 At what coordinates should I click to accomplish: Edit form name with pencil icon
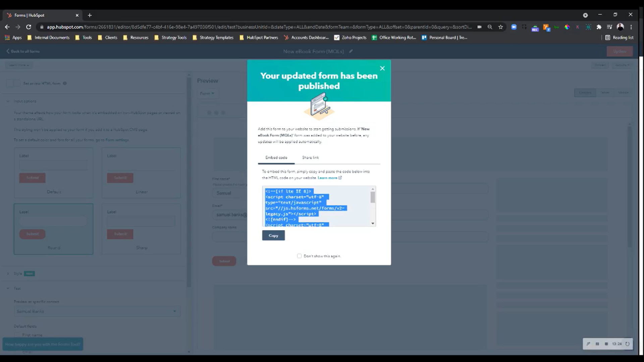click(351, 51)
